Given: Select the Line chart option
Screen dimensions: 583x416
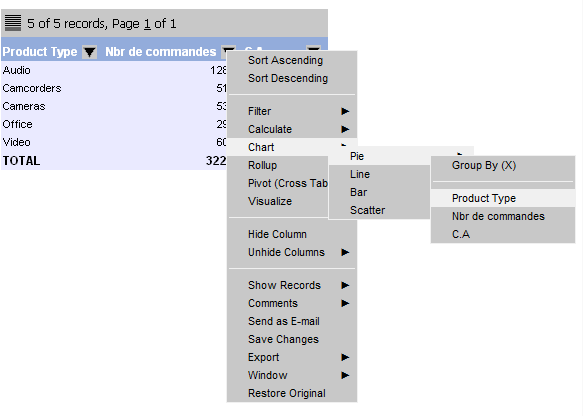Looking at the screenshot, I should click(x=379, y=174).
